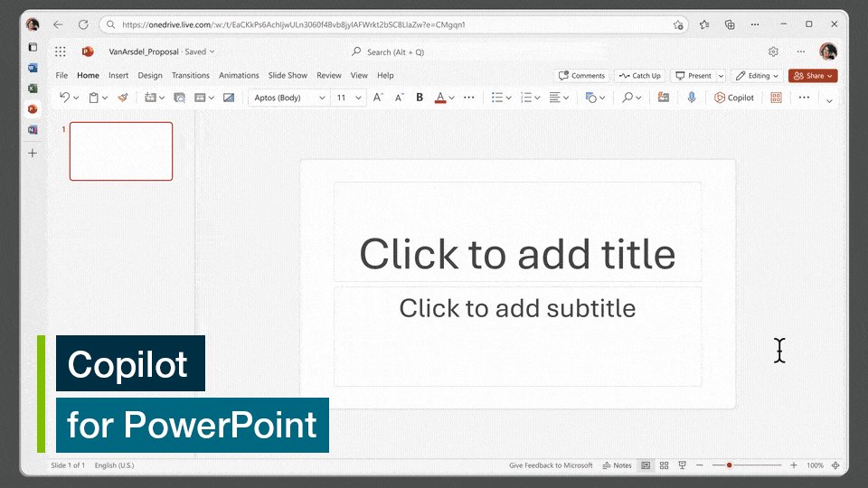The width and height of the screenshot is (868, 488).
Task: Expand the font name Aptos (Body) dropdown
Action: coord(322,98)
